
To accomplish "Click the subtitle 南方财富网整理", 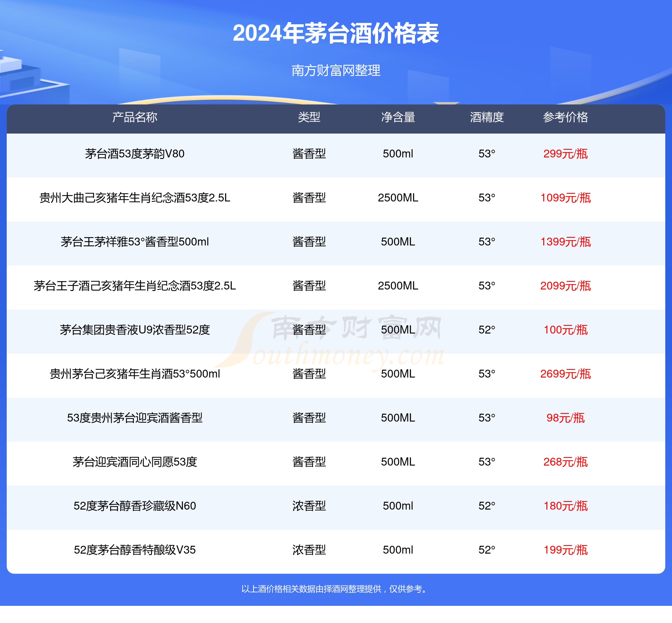I will pyautogui.click(x=336, y=70).
